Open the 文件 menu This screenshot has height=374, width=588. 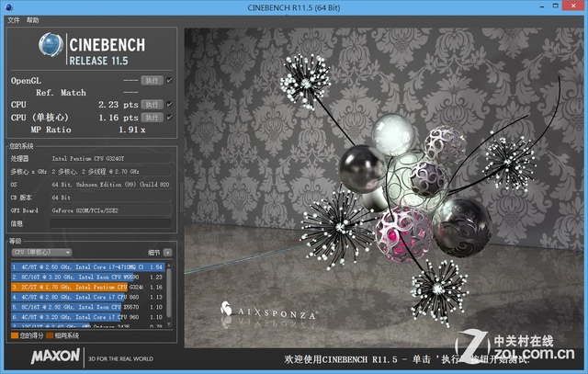click(14, 20)
